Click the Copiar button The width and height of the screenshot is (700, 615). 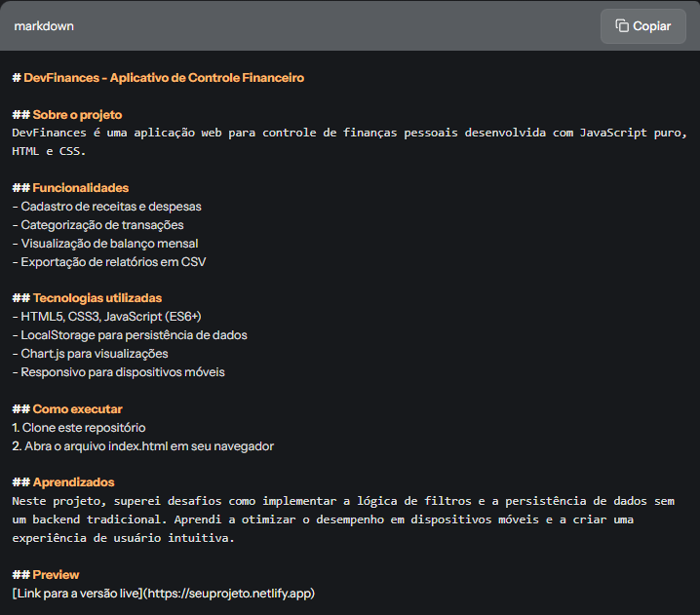[642, 26]
